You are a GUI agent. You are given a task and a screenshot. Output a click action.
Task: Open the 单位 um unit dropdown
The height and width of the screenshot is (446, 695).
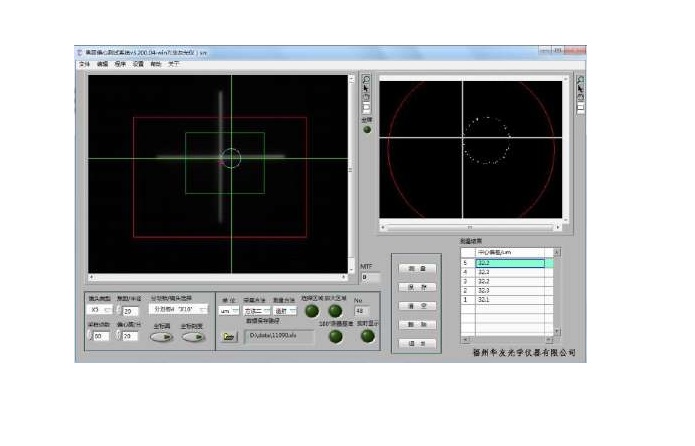click(225, 311)
